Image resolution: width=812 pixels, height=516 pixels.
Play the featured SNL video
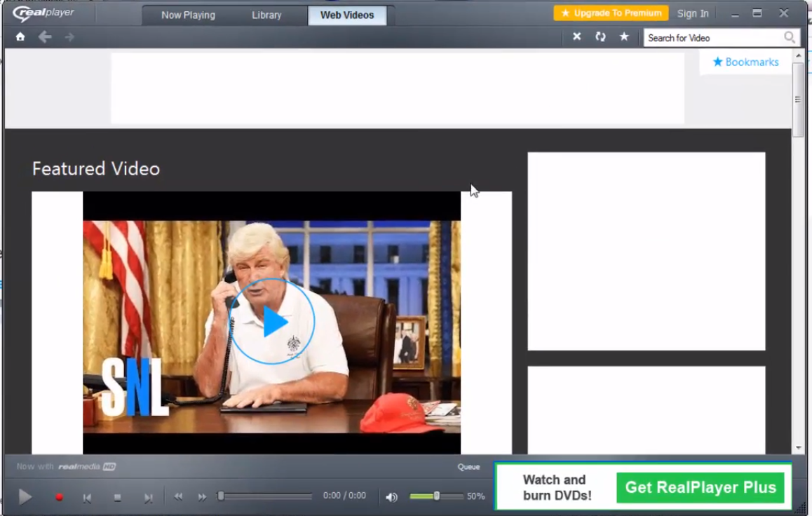272,321
